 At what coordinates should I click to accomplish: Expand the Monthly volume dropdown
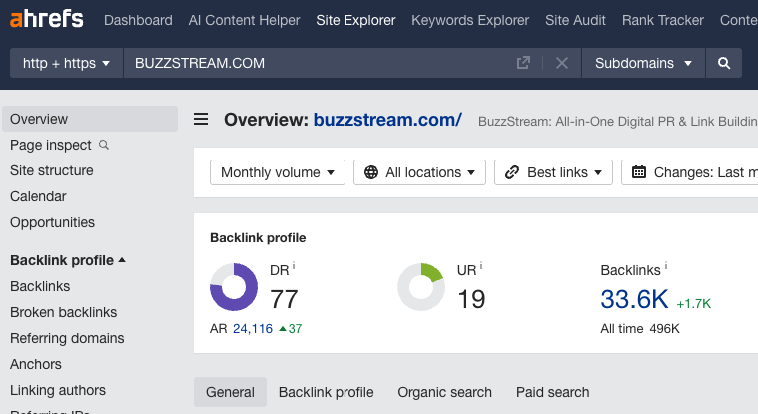tap(277, 172)
